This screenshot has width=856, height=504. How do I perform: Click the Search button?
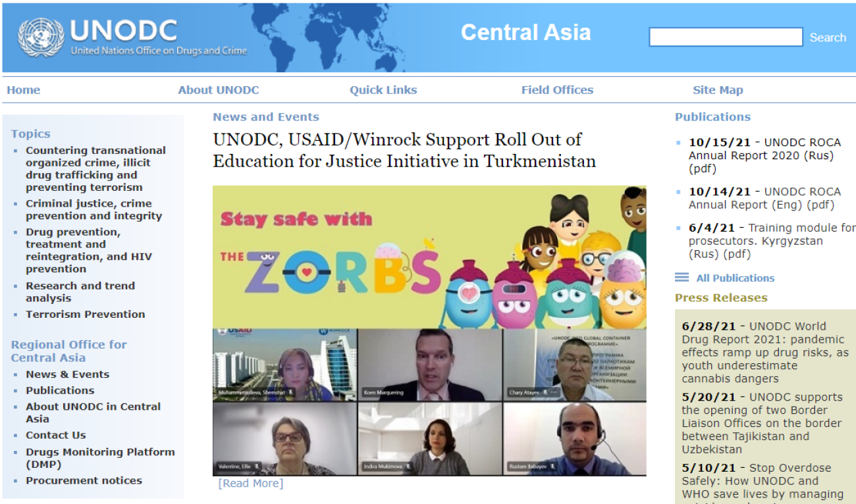[828, 38]
